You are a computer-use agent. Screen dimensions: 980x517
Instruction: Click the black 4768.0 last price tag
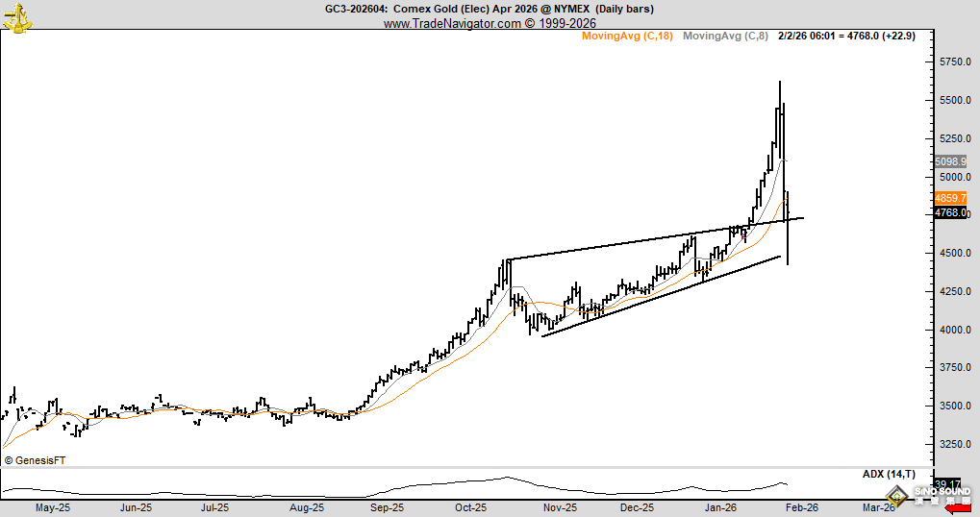(x=950, y=213)
